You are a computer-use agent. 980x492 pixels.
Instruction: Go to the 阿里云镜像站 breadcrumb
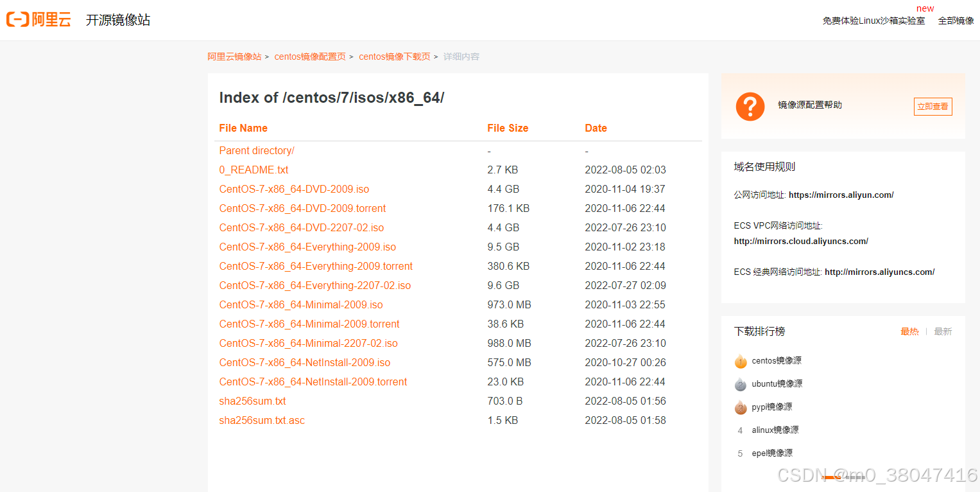234,57
